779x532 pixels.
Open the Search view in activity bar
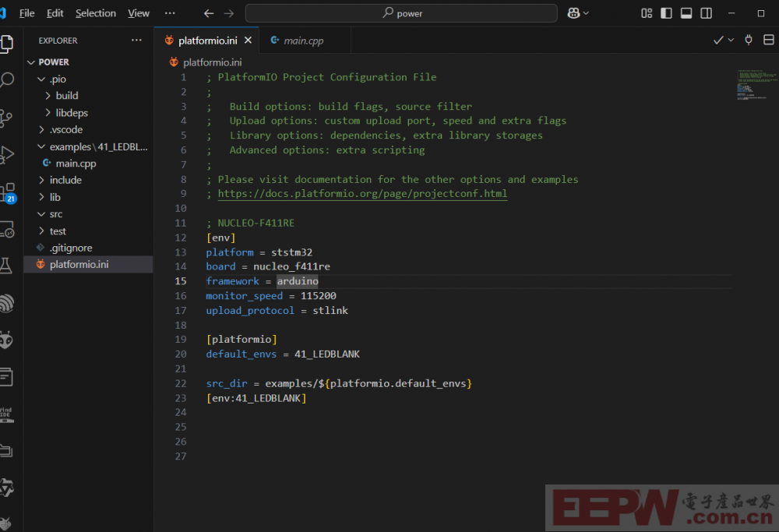pos(6,80)
